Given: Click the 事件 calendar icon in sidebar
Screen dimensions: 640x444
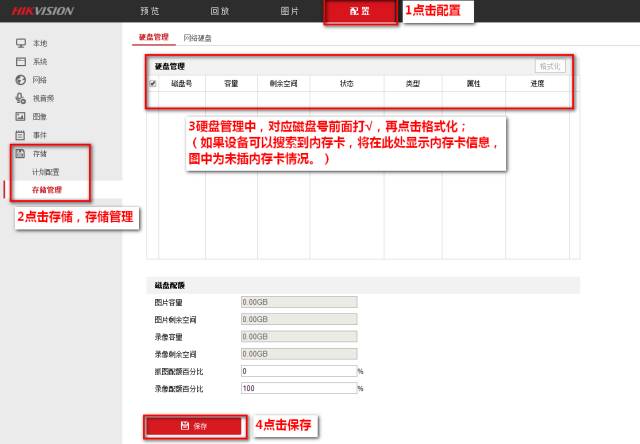Looking at the screenshot, I should tap(20, 134).
